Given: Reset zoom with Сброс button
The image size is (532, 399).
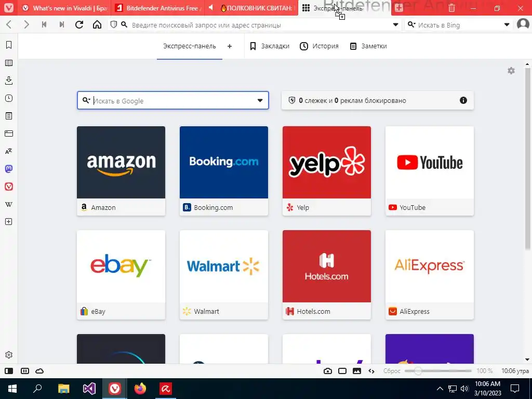Looking at the screenshot, I should (392, 371).
